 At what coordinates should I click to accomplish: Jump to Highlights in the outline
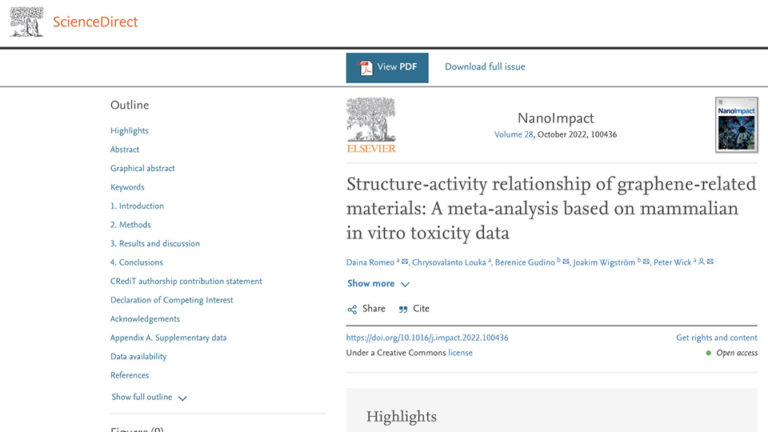pyautogui.click(x=129, y=130)
